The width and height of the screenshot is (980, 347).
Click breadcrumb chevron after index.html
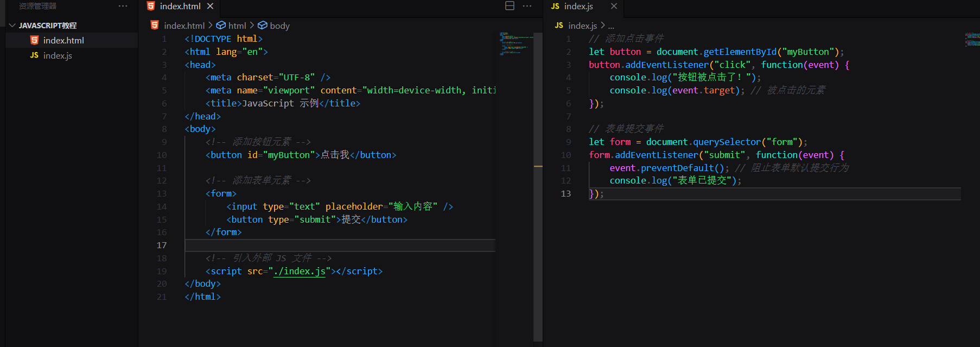(x=211, y=26)
